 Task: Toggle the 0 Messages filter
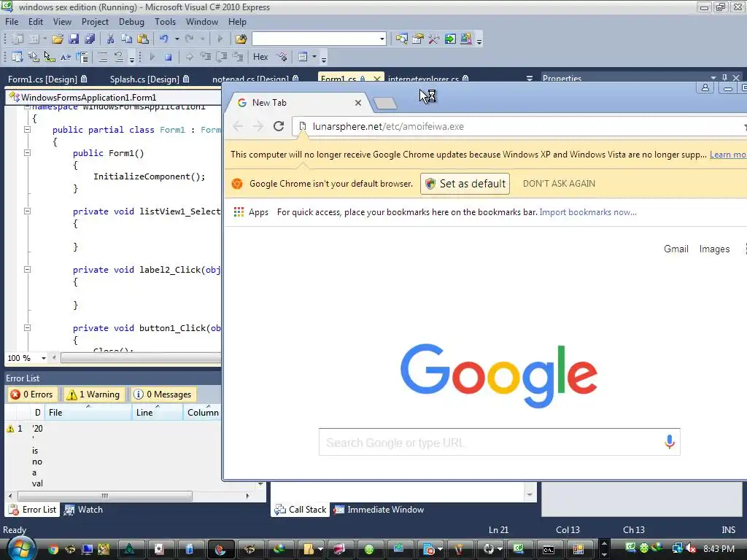coord(163,394)
